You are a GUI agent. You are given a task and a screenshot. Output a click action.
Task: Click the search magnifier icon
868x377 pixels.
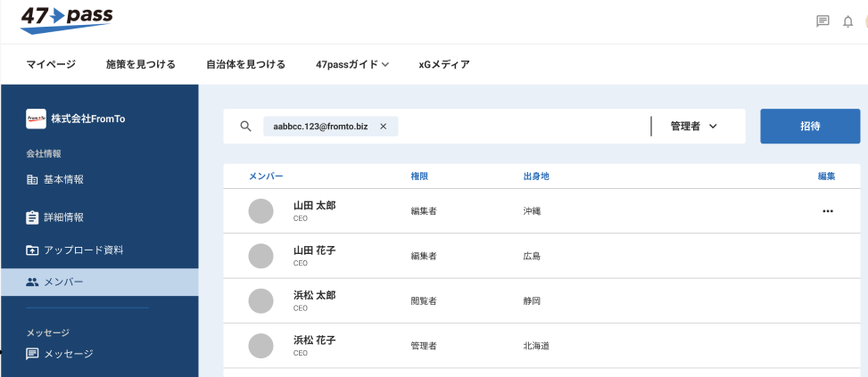[246, 127]
